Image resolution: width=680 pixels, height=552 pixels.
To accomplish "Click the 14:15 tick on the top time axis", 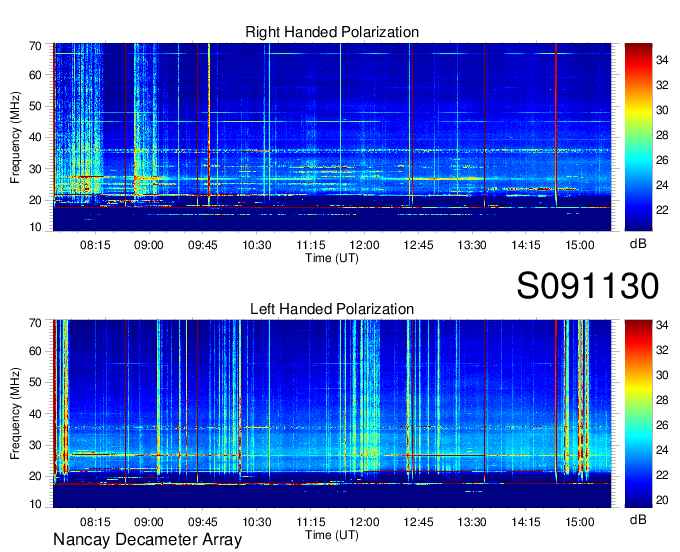I will tap(526, 245).
